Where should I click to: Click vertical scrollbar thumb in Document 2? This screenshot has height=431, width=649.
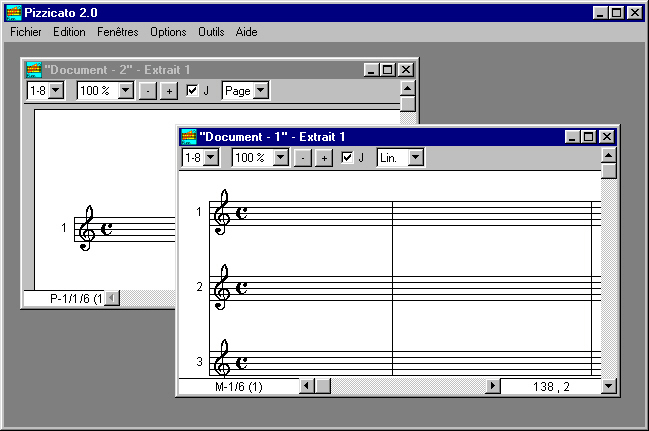[x=408, y=104]
